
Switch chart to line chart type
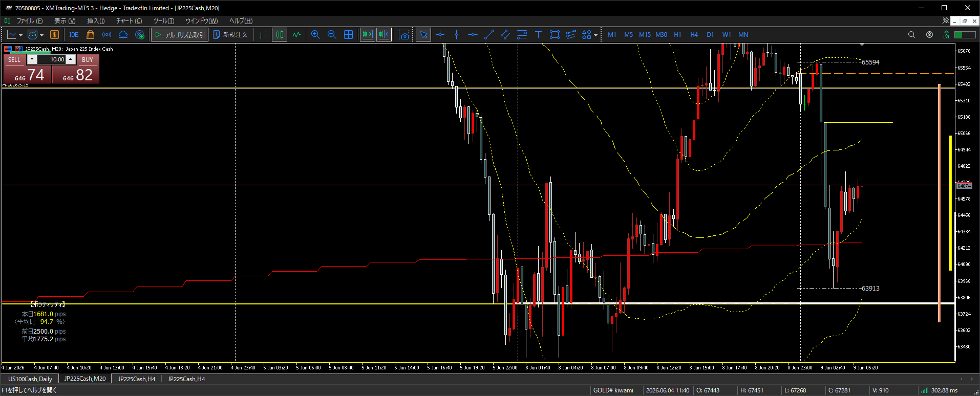click(x=296, y=35)
